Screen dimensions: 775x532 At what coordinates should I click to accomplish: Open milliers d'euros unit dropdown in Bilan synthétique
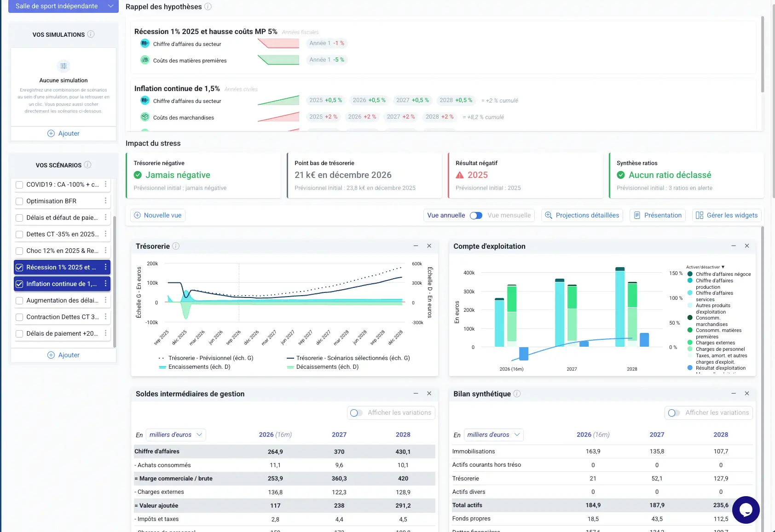pos(493,435)
